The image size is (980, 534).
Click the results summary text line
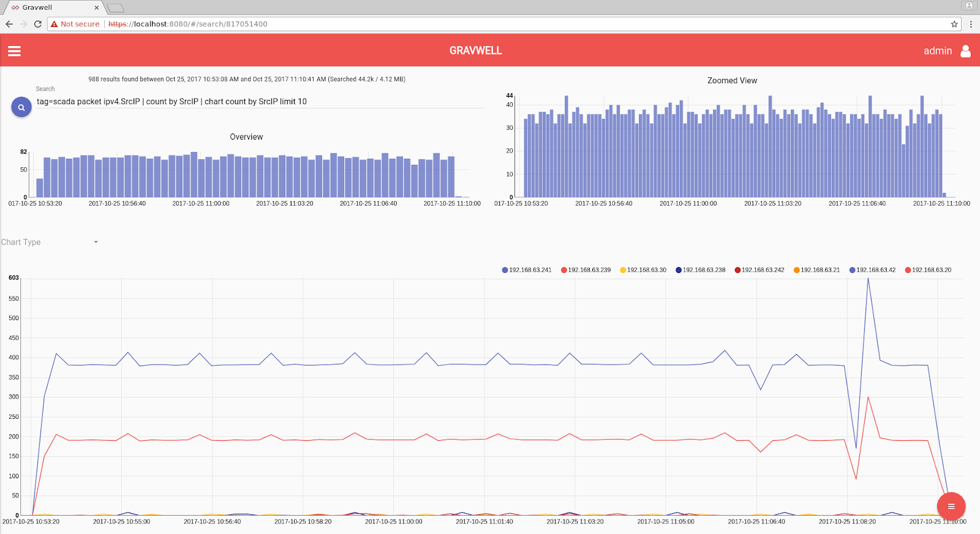[x=247, y=79]
